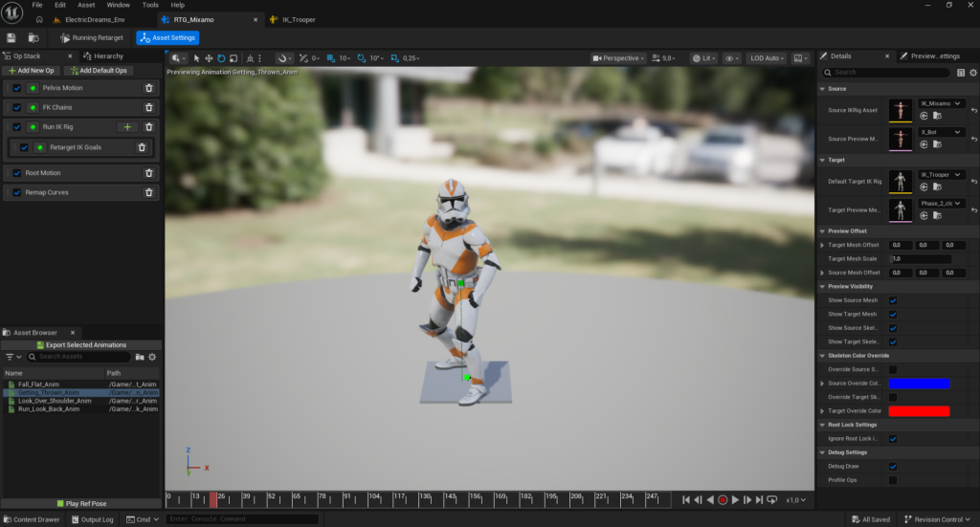
Task: Open playback speed x1,0 dropdown
Action: click(x=795, y=499)
